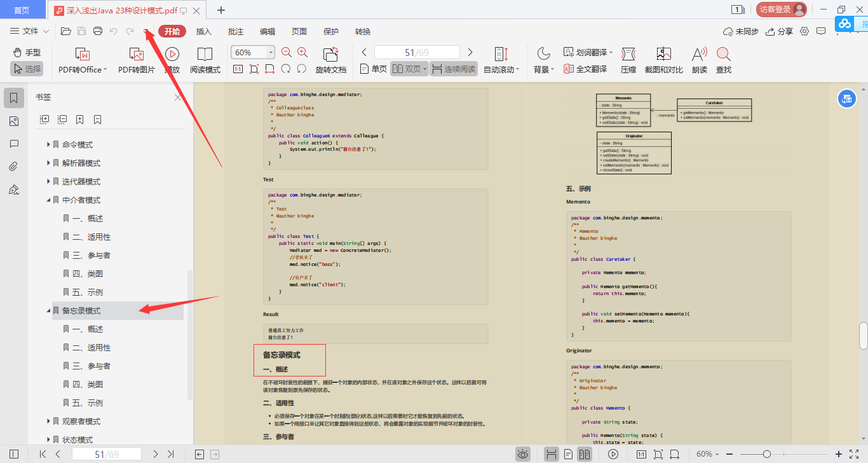This screenshot has height=463, width=868.
Task: Expand the 解析器模式 bookmark
Action: (48, 163)
